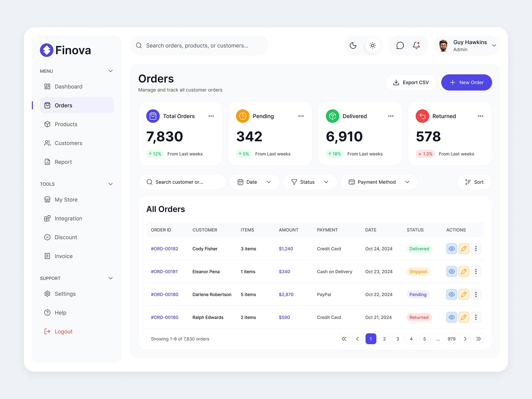532x399 pixels.
Task: Click Guy Hawkins avatar
Action: (x=443, y=46)
